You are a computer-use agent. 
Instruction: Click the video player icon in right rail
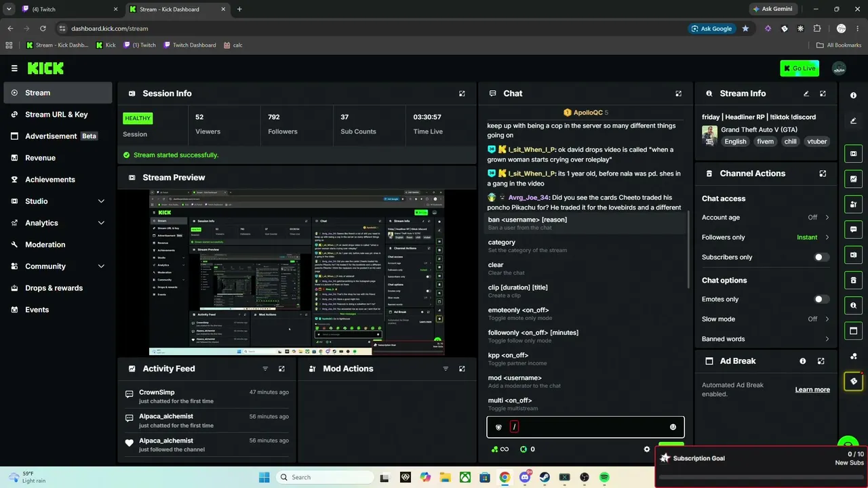click(x=854, y=154)
